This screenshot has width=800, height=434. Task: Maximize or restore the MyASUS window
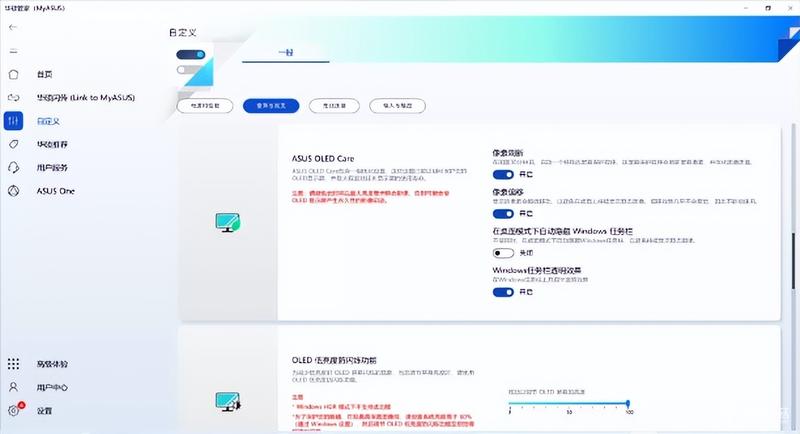coord(768,8)
